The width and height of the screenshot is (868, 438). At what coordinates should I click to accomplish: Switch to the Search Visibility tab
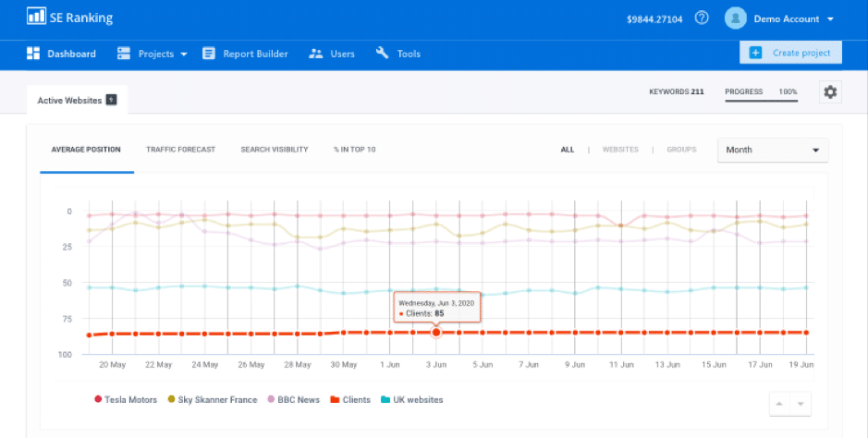tap(274, 150)
